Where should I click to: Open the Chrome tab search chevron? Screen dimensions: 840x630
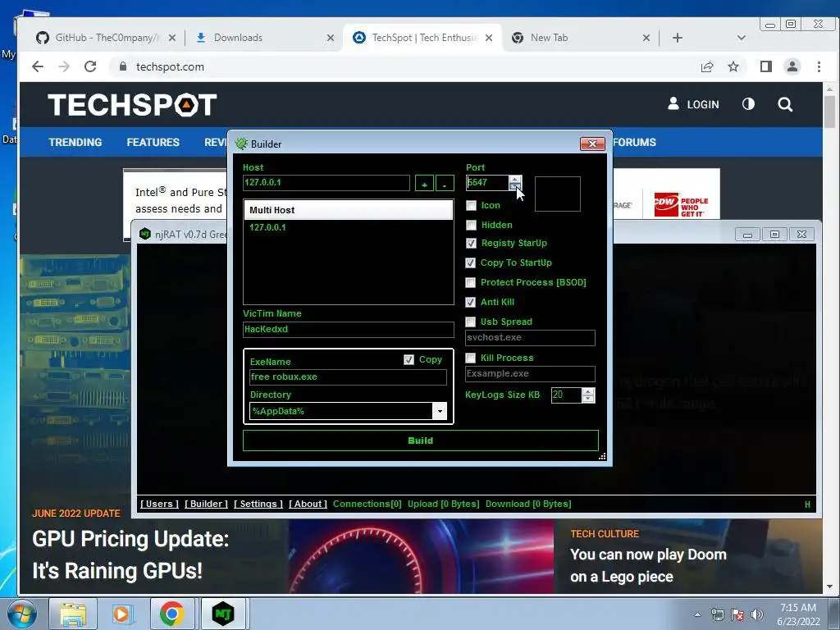click(x=742, y=38)
